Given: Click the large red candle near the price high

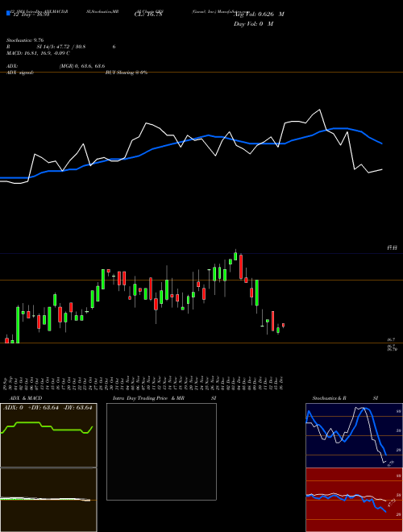Looking at the screenshot, I should [x=241, y=267].
